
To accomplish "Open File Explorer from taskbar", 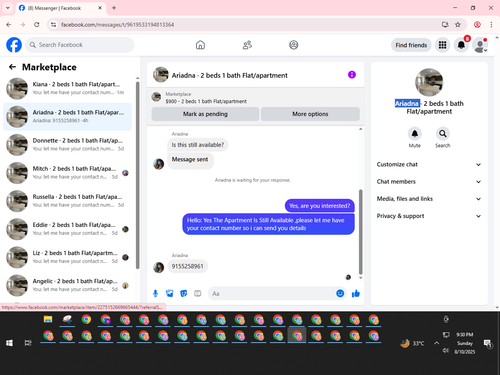I will (x=48, y=319).
